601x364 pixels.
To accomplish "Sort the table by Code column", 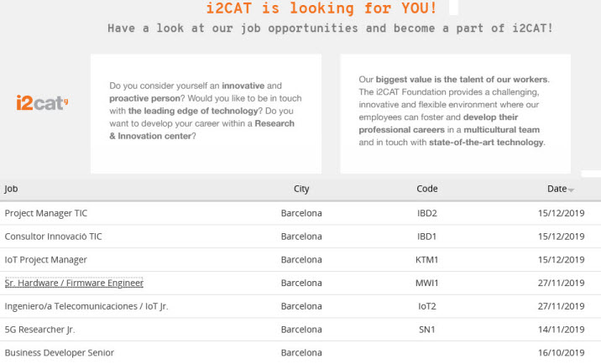I will point(427,189).
